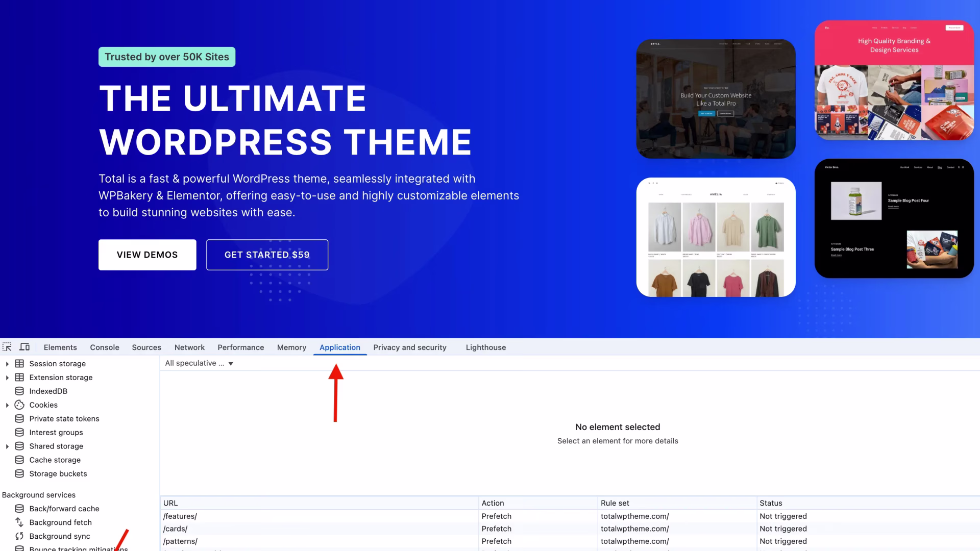Expand the Shared storage tree node

7,446
